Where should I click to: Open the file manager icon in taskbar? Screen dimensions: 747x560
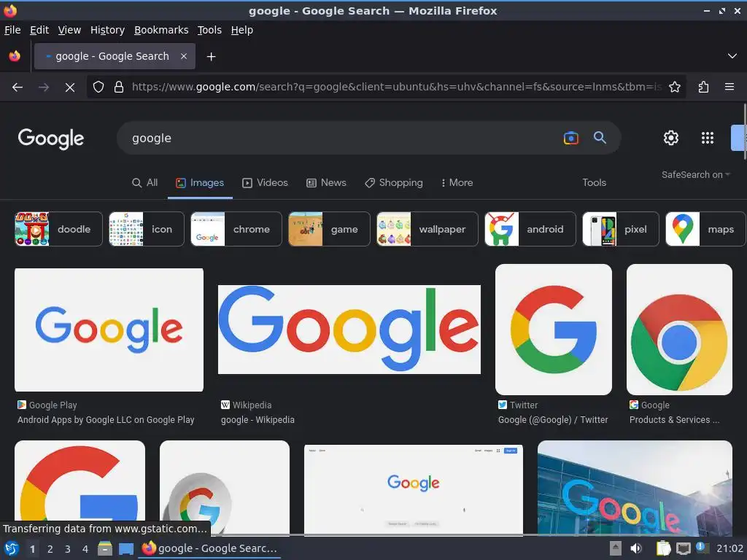click(105, 548)
